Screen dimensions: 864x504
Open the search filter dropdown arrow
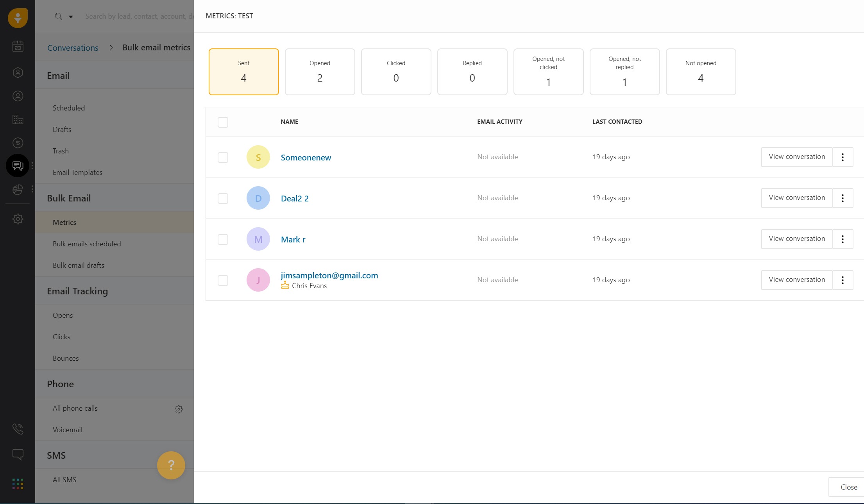71,17
